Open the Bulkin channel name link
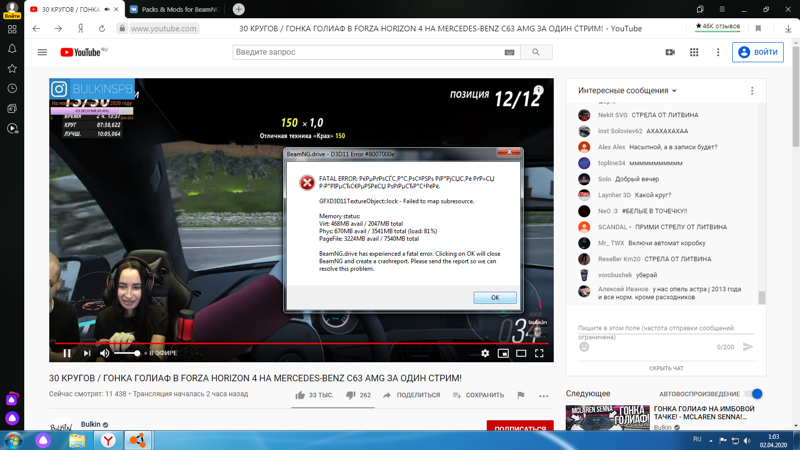The image size is (800, 450). click(x=91, y=424)
